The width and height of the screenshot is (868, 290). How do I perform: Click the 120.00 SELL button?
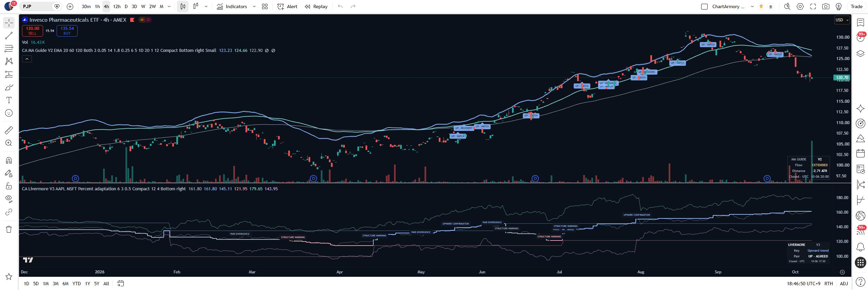(x=33, y=31)
